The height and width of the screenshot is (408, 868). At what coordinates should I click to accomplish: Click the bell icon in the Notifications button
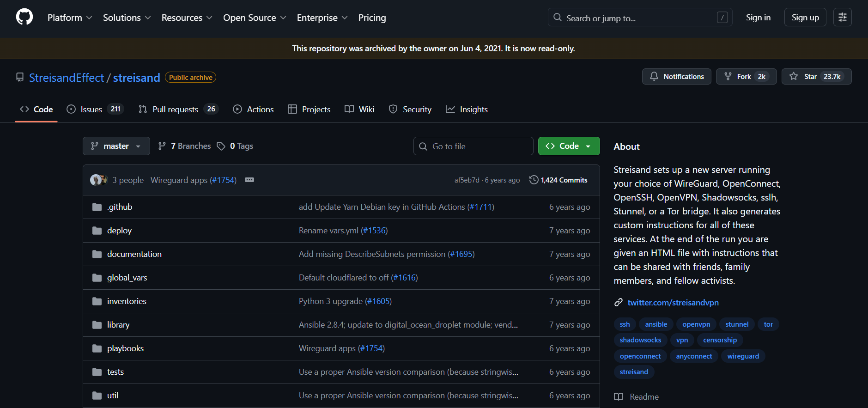point(654,76)
